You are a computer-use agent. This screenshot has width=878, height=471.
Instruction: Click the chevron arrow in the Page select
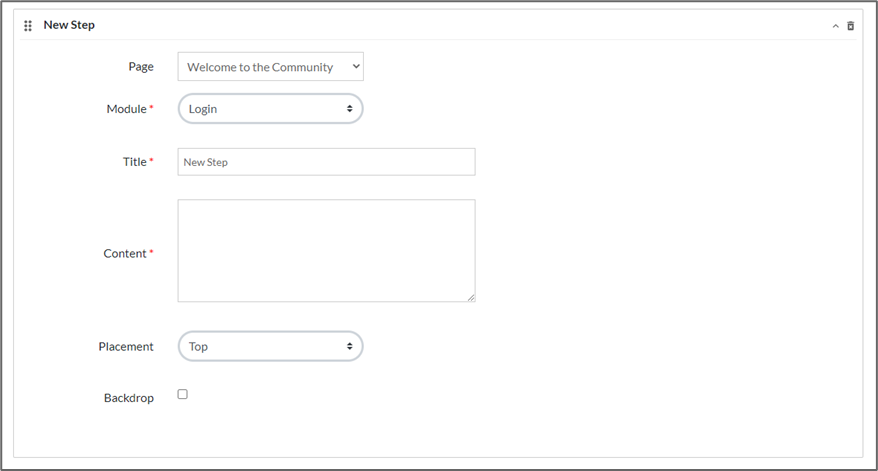355,67
